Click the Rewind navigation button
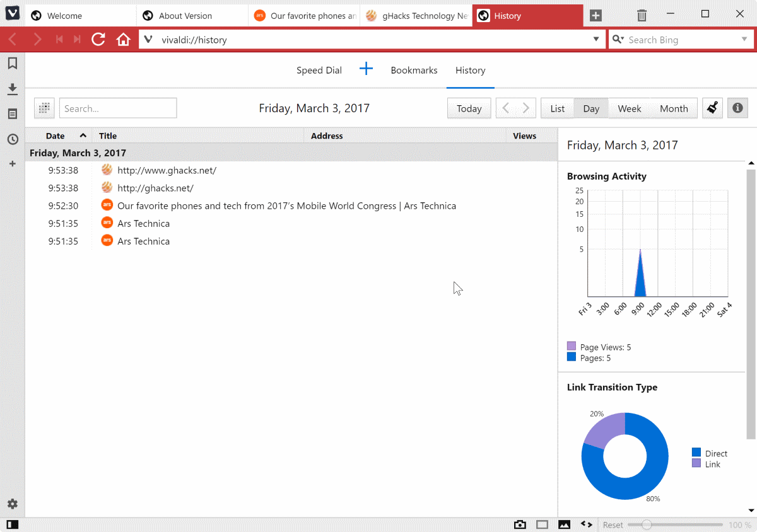Screen dimensions: 757x532 [59, 40]
